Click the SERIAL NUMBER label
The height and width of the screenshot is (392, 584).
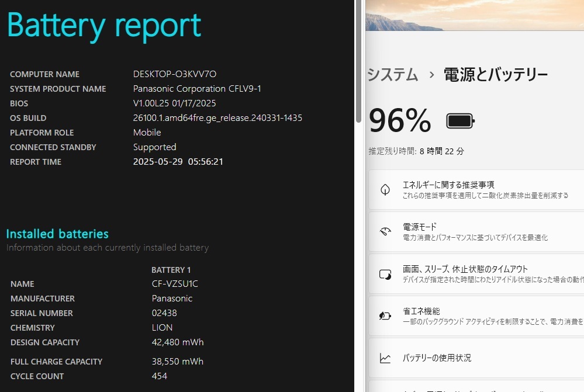point(42,314)
